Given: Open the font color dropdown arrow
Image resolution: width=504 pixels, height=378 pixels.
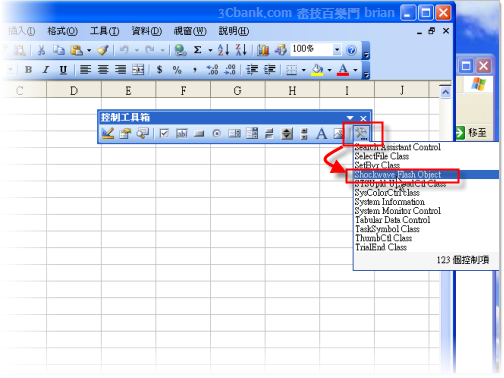Looking at the screenshot, I should click(x=355, y=70).
